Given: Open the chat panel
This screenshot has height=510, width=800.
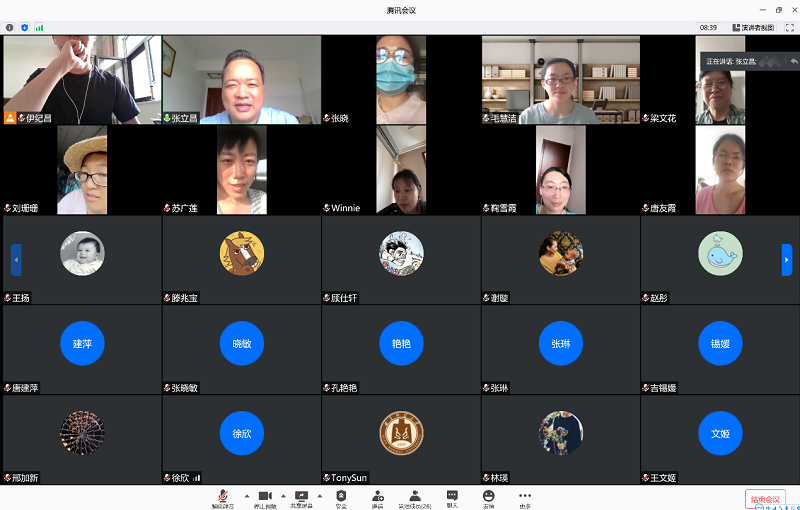Looking at the screenshot, I should pos(452,497).
